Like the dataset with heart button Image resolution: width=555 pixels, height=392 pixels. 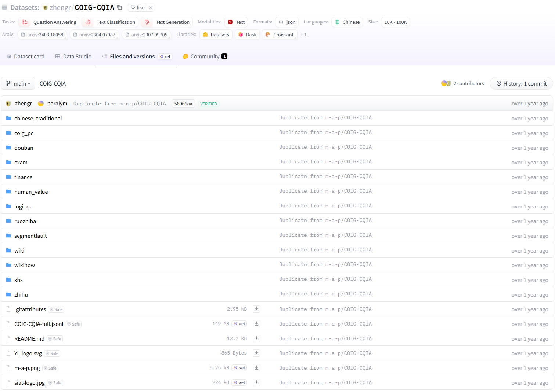click(x=137, y=7)
